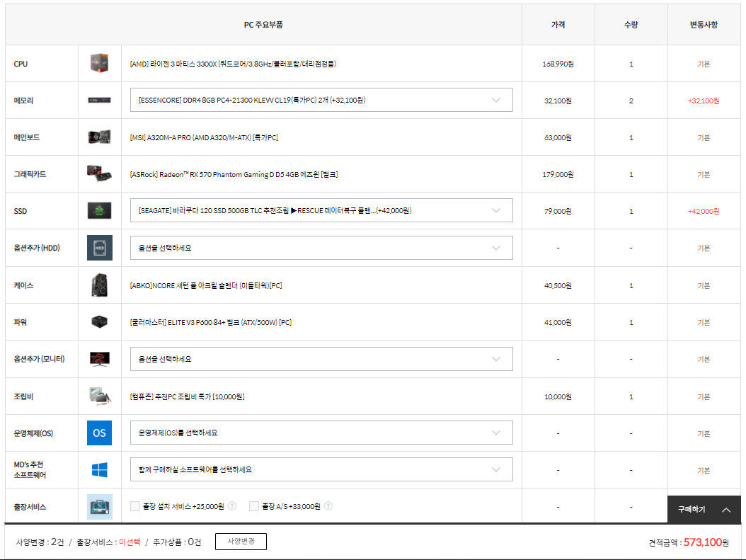Check the 출장 A/S +33,000원 option

click(254, 506)
